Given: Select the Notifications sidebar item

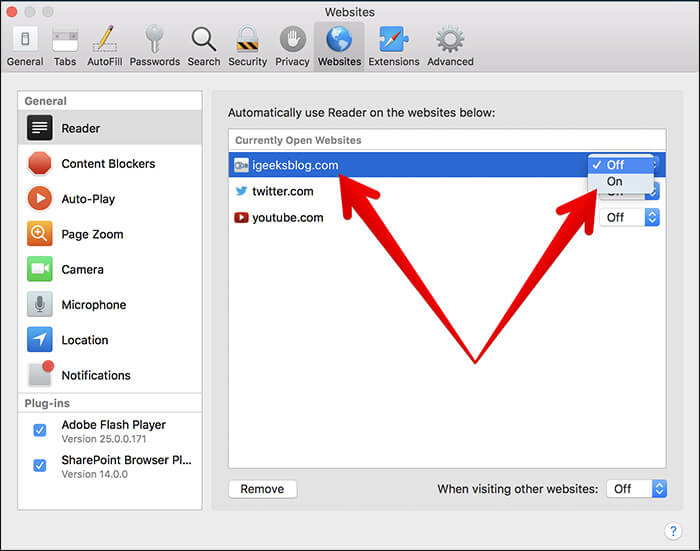Looking at the screenshot, I should coord(110,375).
